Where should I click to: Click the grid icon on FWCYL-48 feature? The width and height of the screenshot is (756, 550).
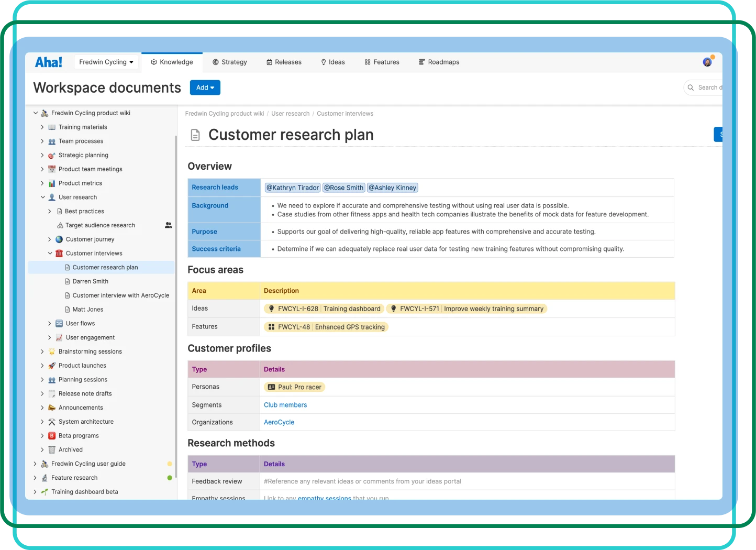click(271, 327)
